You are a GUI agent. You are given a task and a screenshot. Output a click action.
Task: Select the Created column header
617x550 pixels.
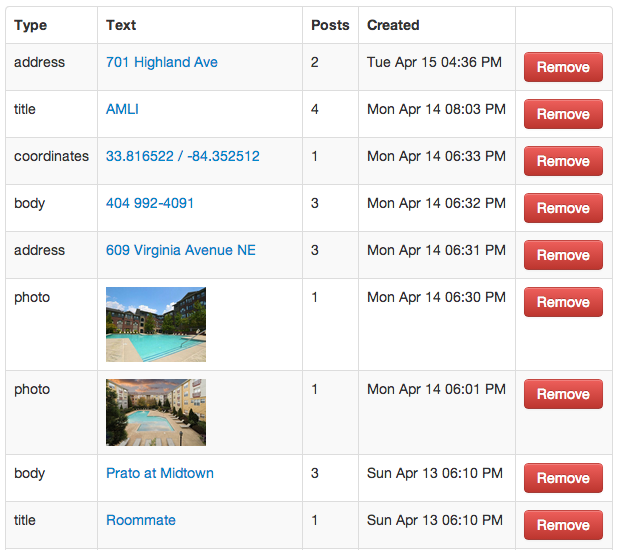(393, 25)
